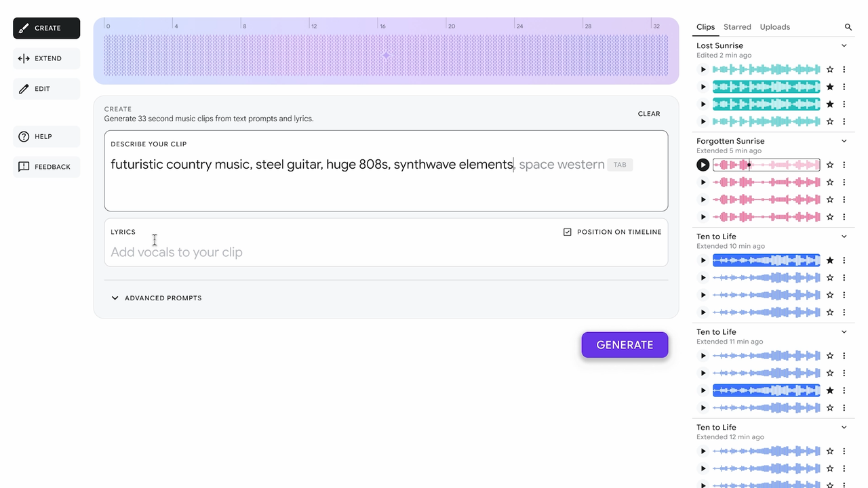Open the Help page
Viewport: 868px width, 488px height.
47,136
